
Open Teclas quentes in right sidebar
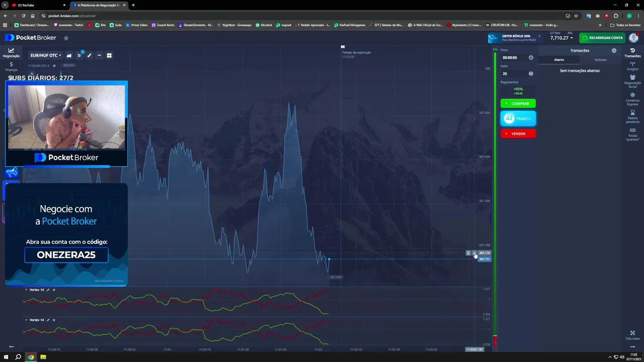click(632, 134)
